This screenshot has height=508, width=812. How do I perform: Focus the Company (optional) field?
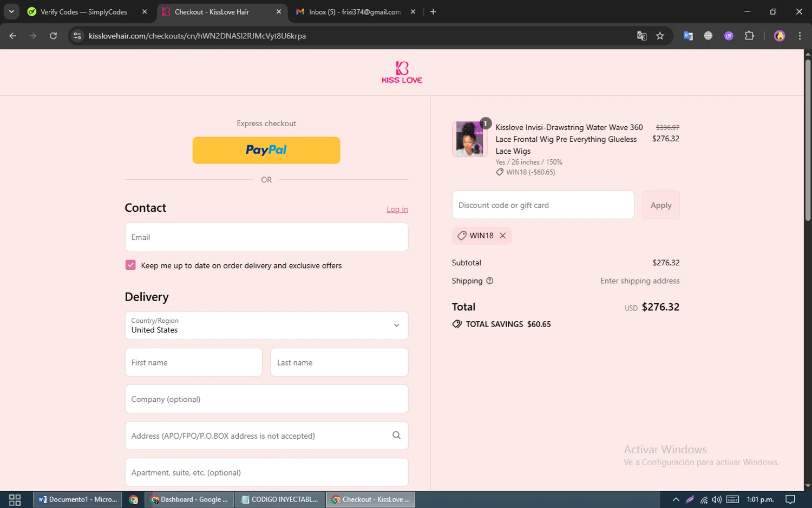click(x=266, y=399)
